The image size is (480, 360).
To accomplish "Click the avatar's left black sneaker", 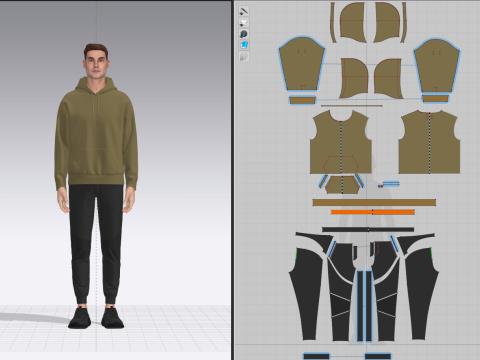I will point(113,318).
